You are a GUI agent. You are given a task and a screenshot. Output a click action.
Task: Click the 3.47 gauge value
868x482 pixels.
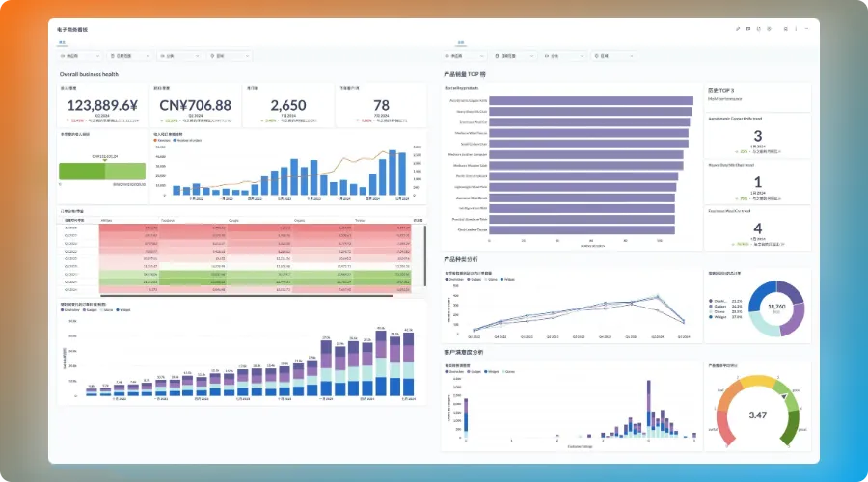click(758, 415)
